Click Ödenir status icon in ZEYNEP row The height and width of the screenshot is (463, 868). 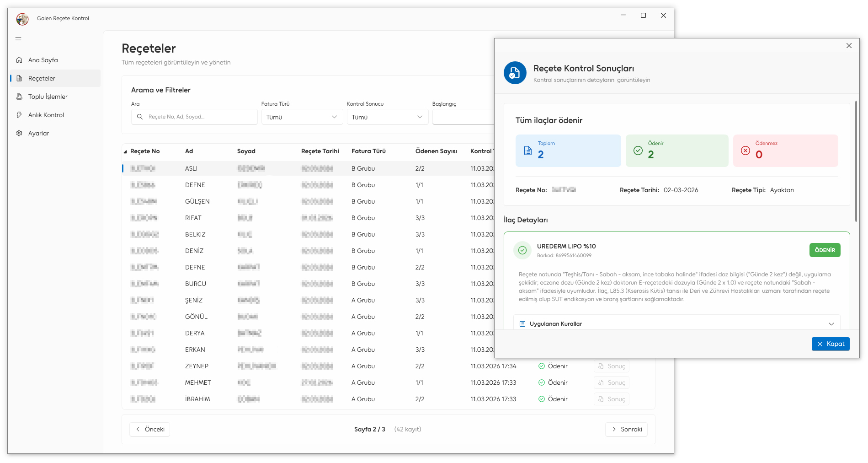(x=542, y=366)
